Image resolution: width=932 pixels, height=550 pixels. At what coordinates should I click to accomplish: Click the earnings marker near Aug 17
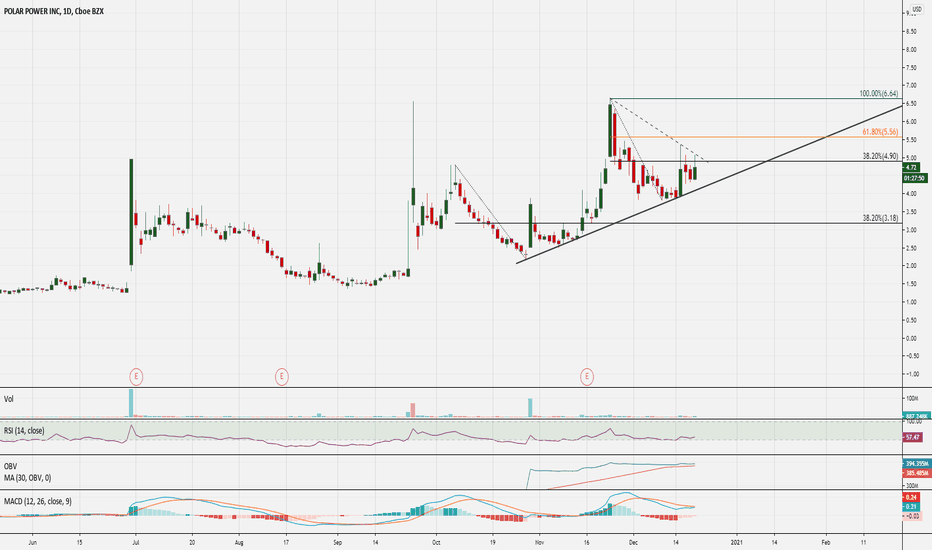pyautogui.click(x=281, y=376)
